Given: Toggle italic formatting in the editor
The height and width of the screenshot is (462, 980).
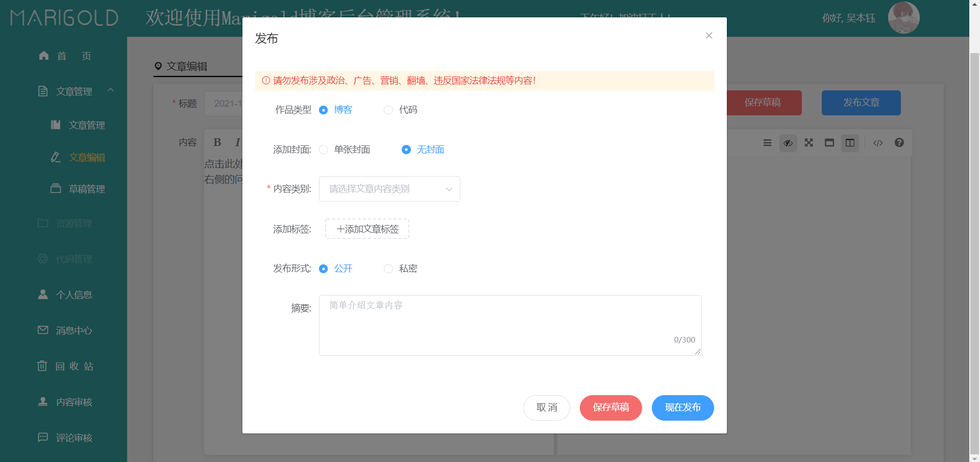Looking at the screenshot, I should click(x=236, y=142).
